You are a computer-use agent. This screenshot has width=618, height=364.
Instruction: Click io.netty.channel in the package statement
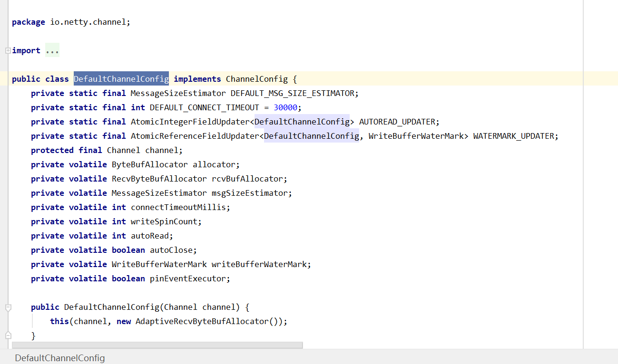coord(88,22)
